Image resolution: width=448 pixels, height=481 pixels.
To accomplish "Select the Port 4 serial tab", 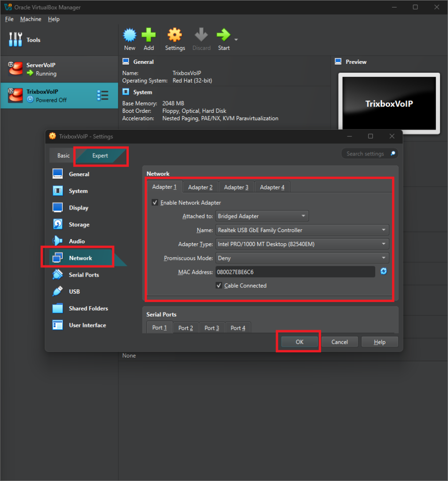I will pyautogui.click(x=238, y=328).
